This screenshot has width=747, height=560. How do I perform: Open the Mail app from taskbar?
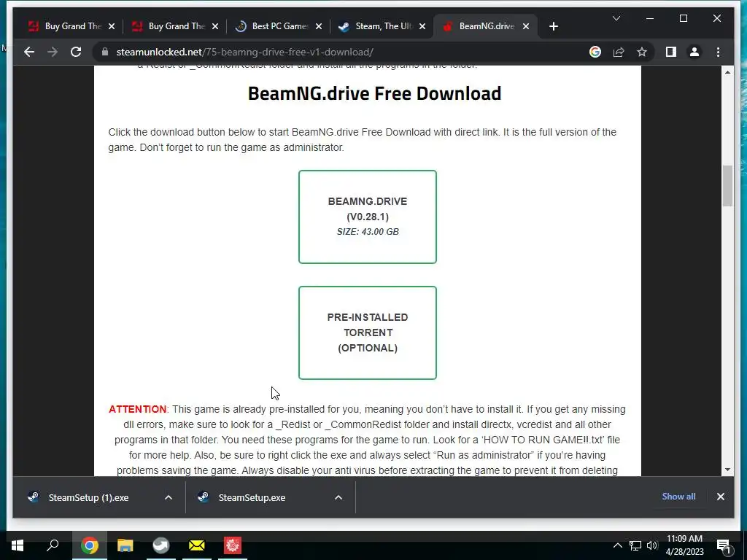pyautogui.click(x=196, y=545)
